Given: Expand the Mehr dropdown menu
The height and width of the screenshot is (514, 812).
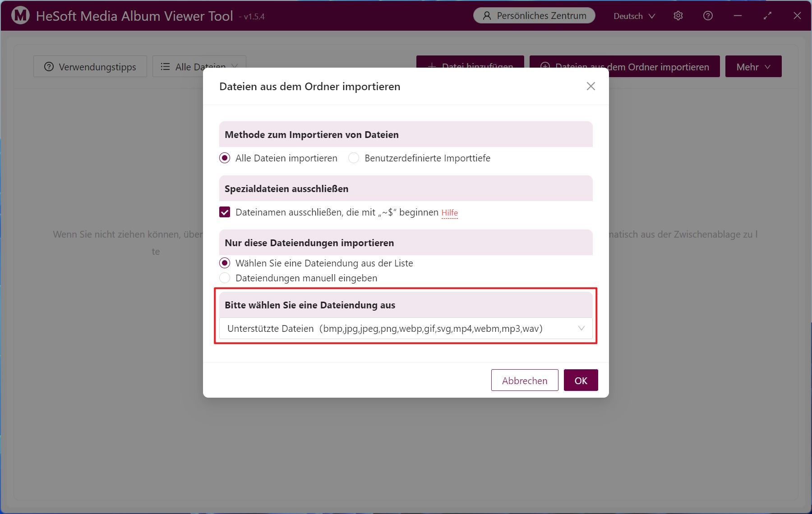Looking at the screenshot, I should (x=753, y=67).
